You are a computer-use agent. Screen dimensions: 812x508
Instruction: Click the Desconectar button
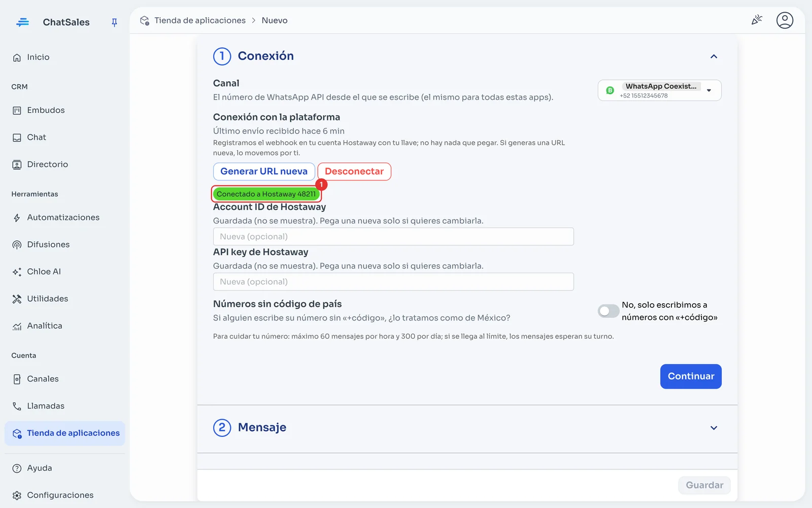(354, 172)
